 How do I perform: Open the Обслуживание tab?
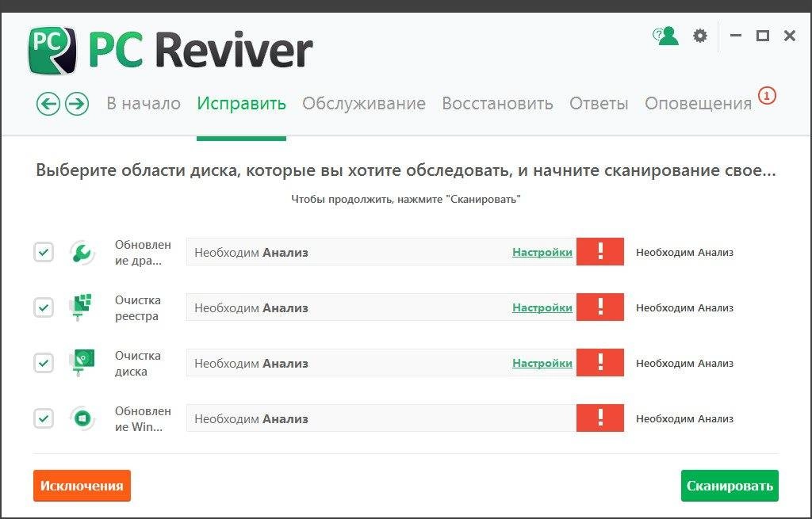coord(364,104)
